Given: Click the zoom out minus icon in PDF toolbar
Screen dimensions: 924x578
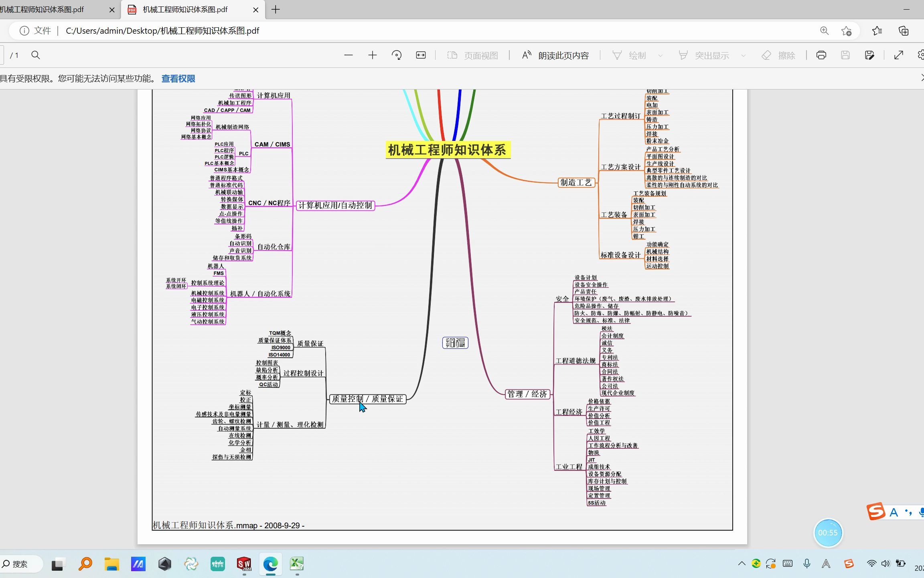Looking at the screenshot, I should [x=348, y=55].
